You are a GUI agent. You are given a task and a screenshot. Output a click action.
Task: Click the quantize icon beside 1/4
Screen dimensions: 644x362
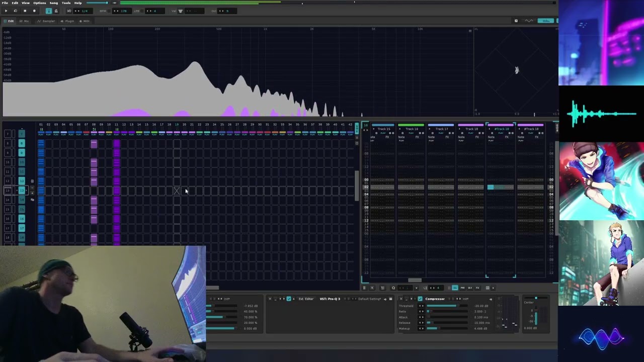(x=69, y=11)
